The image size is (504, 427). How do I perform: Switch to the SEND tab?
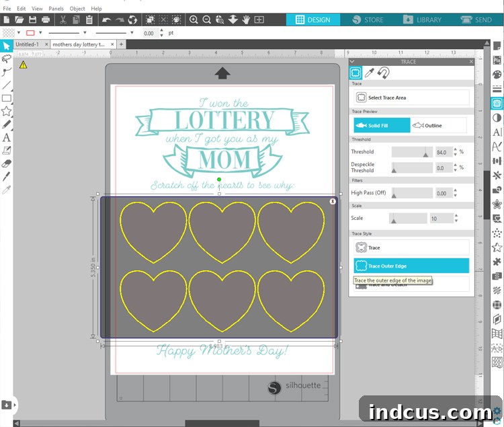[x=476, y=20]
